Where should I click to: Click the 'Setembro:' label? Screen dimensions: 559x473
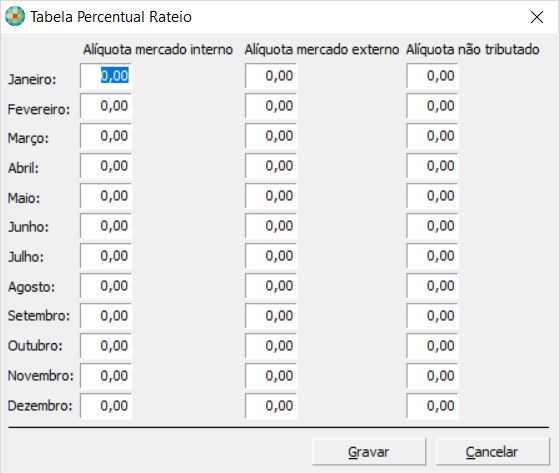coord(39,316)
